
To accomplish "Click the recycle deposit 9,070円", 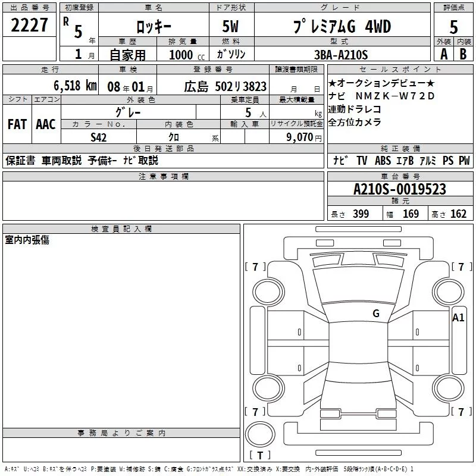I will [304, 137].
